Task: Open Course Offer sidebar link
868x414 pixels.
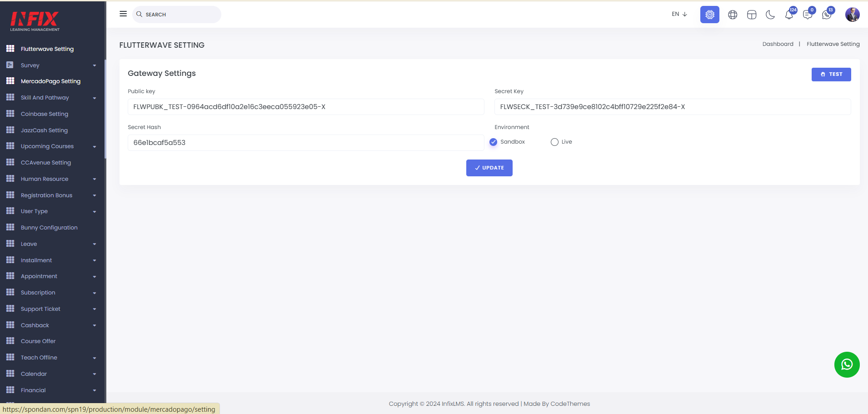Action: pyautogui.click(x=38, y=341)
